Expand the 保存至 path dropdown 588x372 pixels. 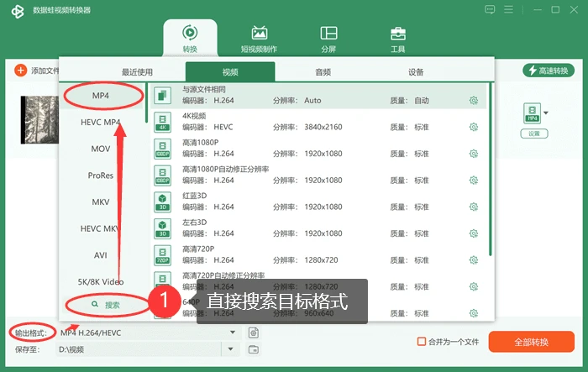(x=231, y=349)
